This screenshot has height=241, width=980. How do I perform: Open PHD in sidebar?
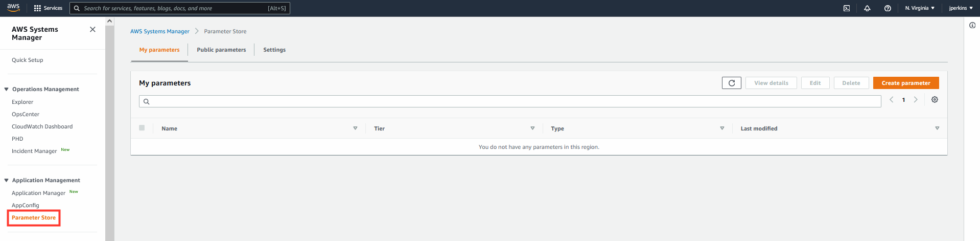pos(17,139)
